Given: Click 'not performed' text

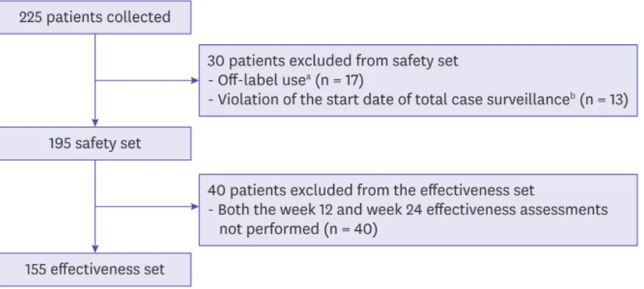Looking at the screenshot, I should click(269, 229).
